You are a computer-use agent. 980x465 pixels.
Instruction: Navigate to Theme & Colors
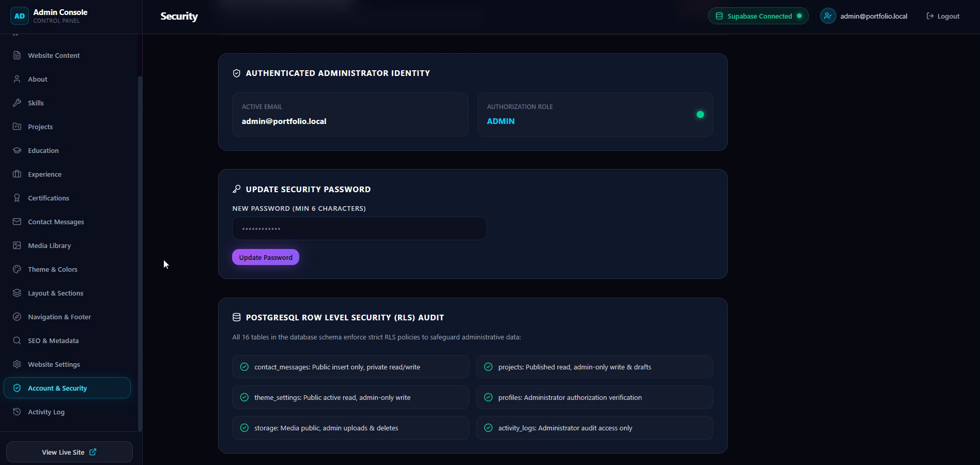[67, 269]
